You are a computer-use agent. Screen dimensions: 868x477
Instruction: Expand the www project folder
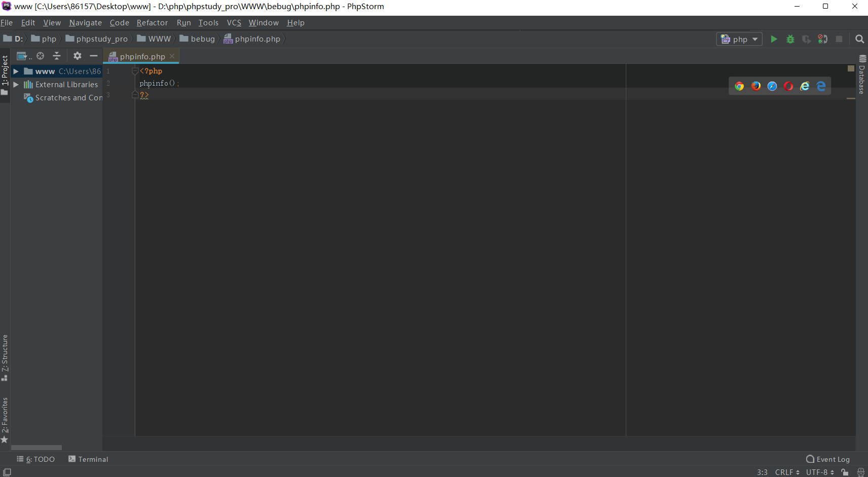click(x=16, y=71)
